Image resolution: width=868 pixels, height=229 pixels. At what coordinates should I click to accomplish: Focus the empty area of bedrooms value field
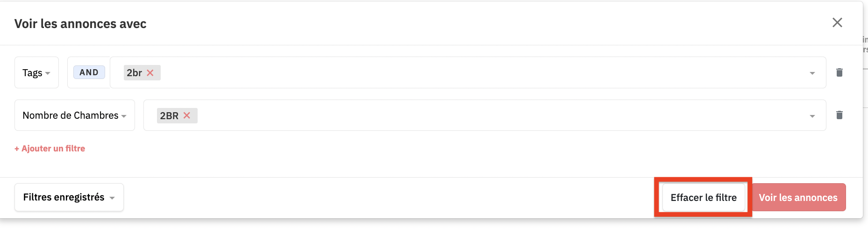click(x=500, y=115)
